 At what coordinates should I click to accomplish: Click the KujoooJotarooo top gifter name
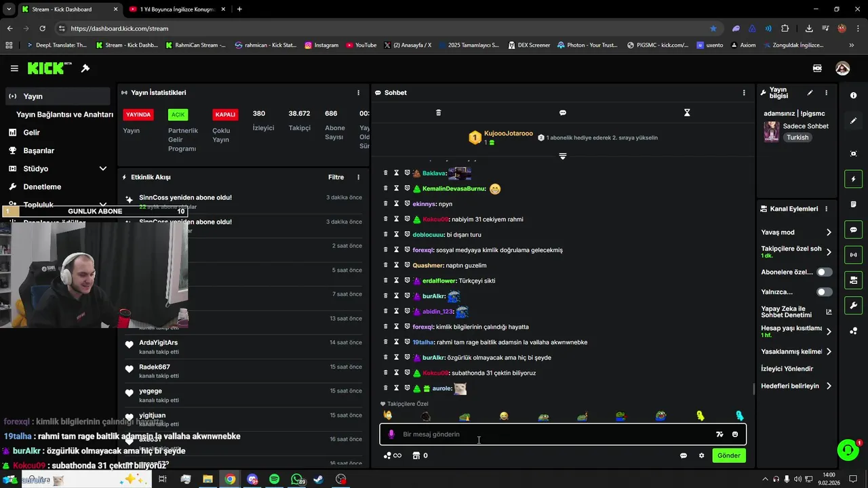click(x=509, y=134)
